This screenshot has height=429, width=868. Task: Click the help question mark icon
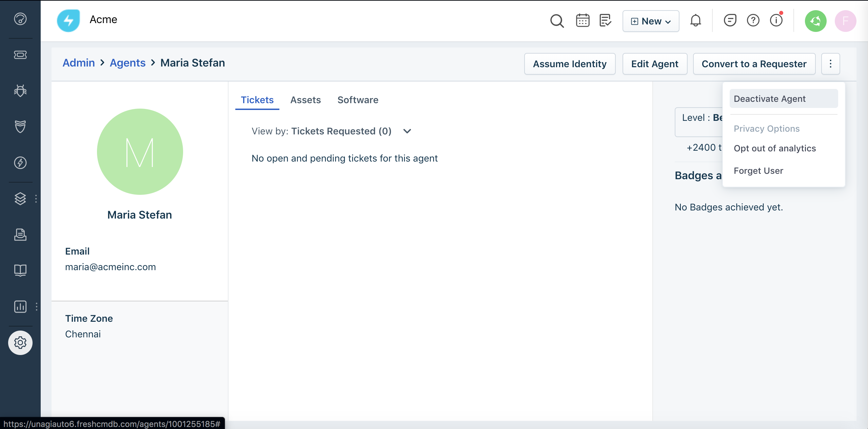point(753,21)
